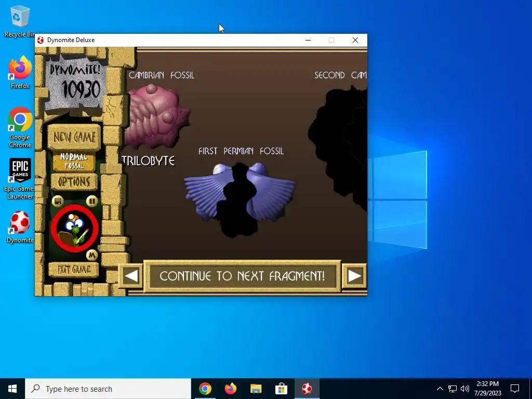Image resolution: width=532 pixels, height=399 pixels.
Task: Close the Dynomite Deluxe window
Action: 355,40
